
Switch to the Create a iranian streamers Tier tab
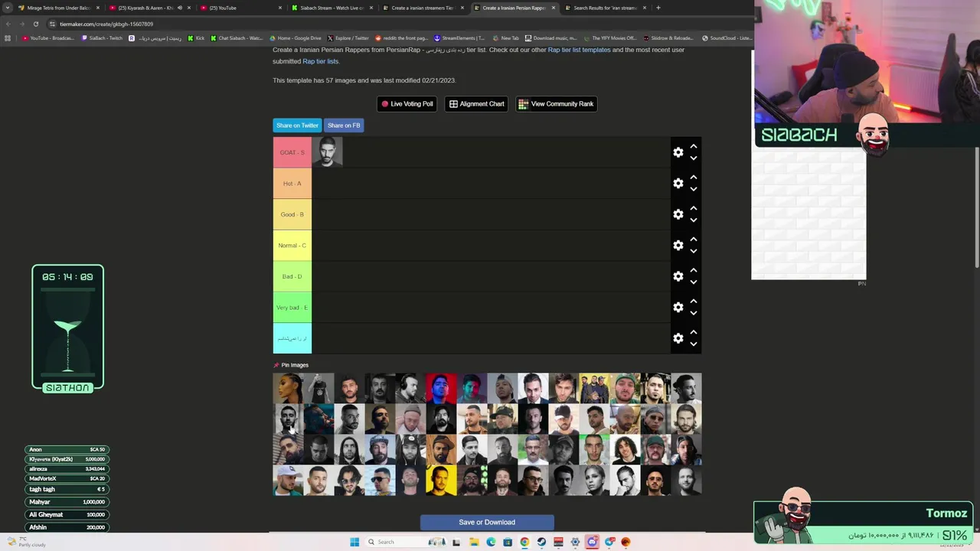click(x=423, y=8)
